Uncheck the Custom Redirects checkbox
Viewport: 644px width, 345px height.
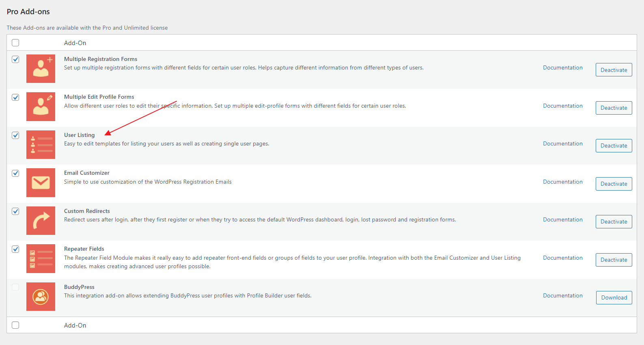[x=15, y=211]
